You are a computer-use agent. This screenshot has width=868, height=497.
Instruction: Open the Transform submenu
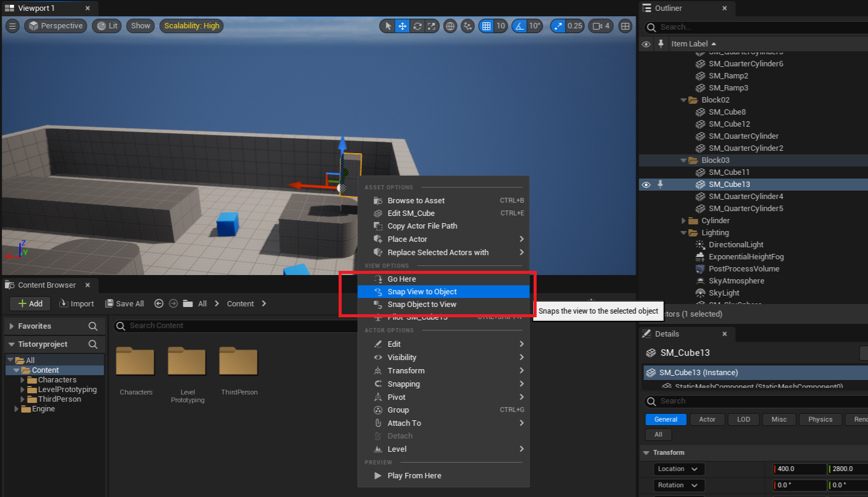(443, 371)
